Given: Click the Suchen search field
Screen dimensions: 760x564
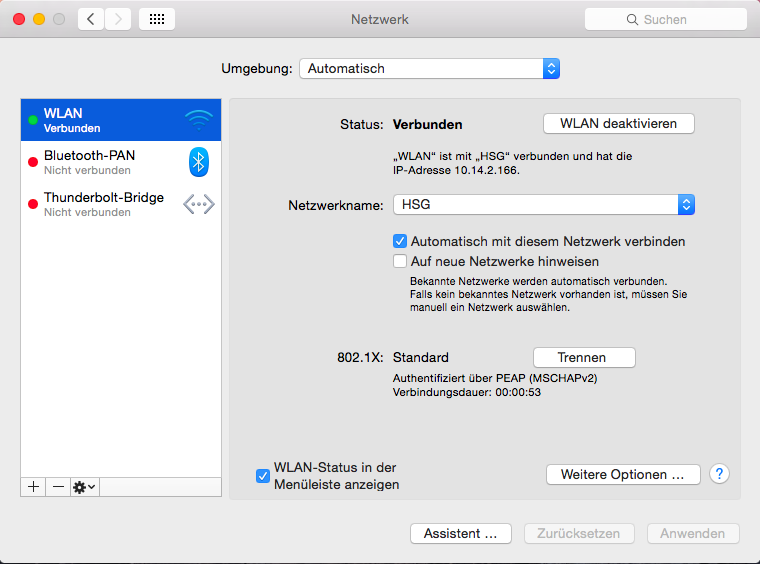Looking at the screenshot, I should [665, 19].
